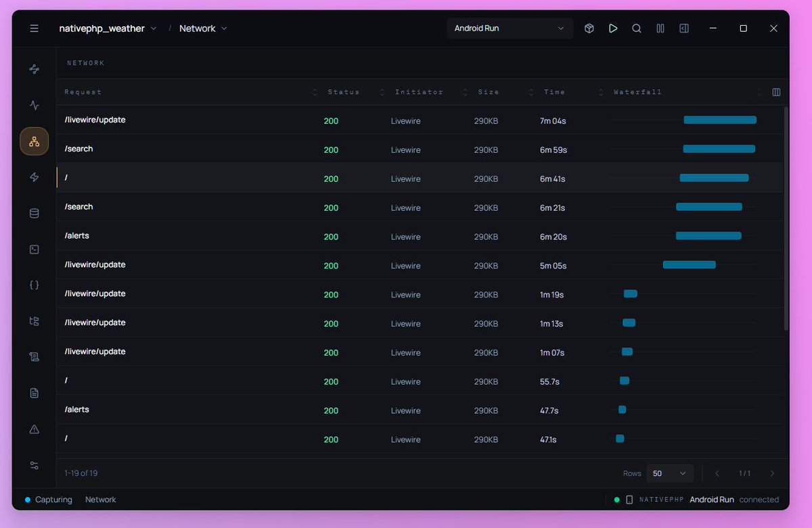The width and height of the screenshot is (812, 528).
Task: Click Livewire initiator in the 6m 20s row
Action: pos(405,237)
